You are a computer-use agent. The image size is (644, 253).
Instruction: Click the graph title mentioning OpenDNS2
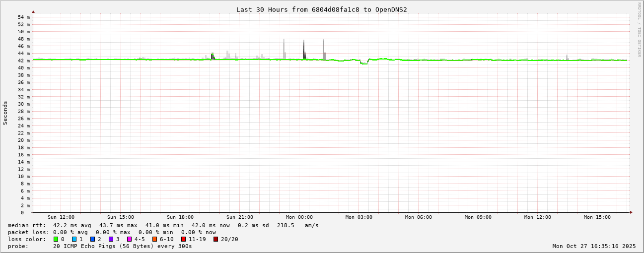tap(321, 9)
